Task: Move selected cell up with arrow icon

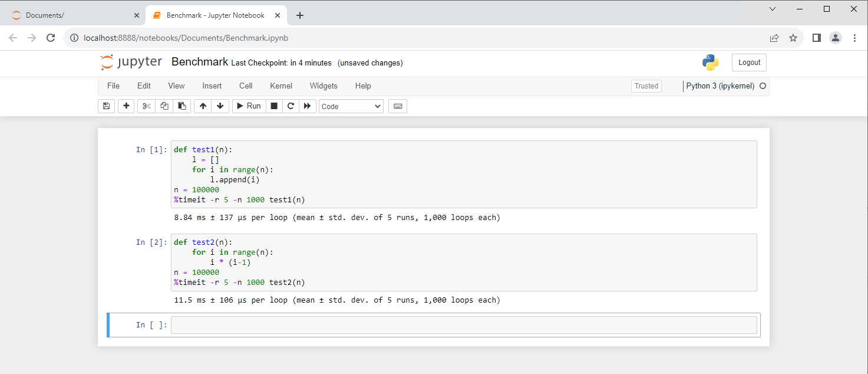Action: [x=203, y=106]
